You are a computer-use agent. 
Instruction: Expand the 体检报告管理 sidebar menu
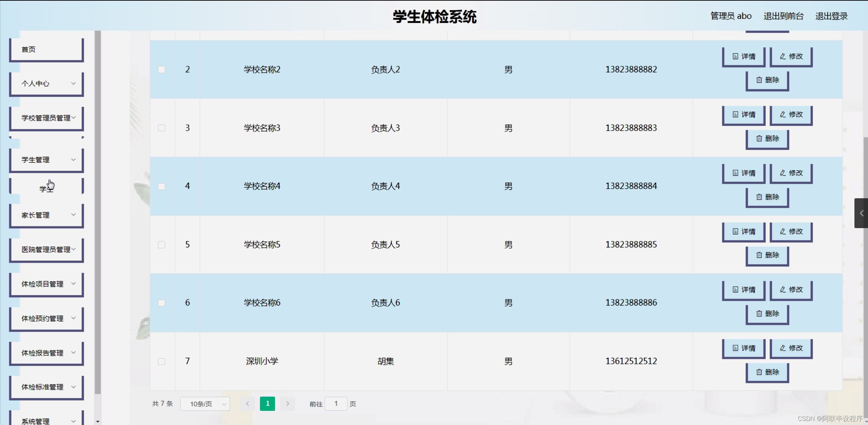[46, 353]
